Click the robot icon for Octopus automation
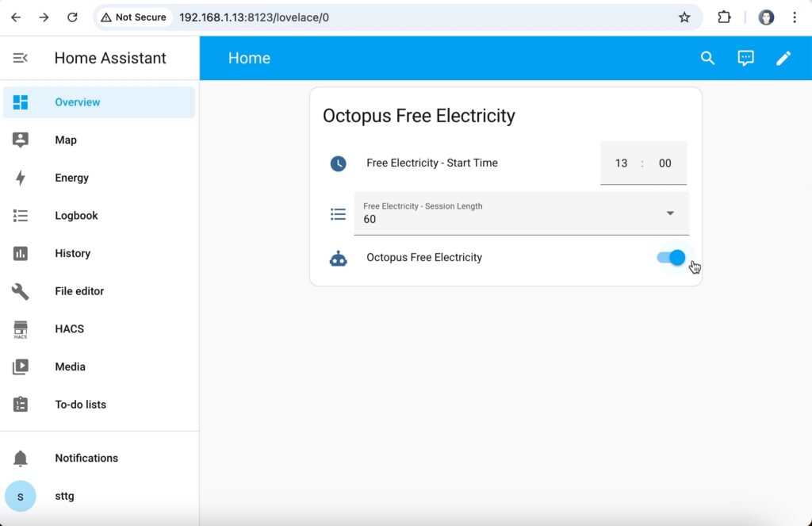This screenshot has width=812, height=526. pyautogui.click(x=338, y=258)
